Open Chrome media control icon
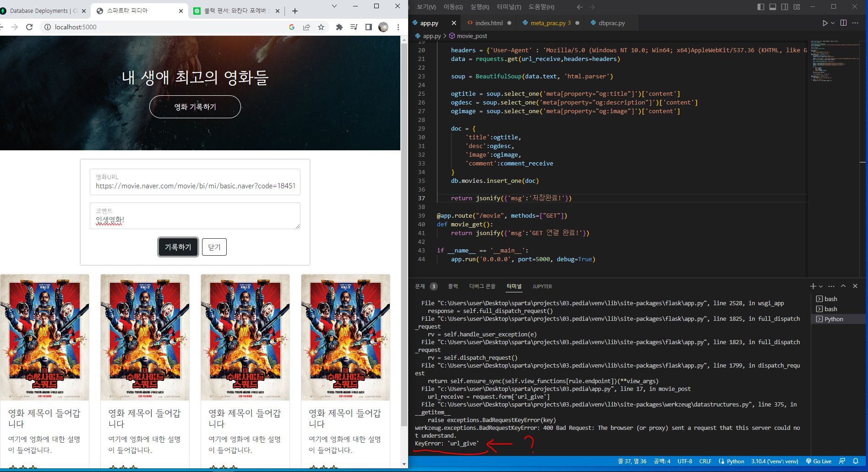Viewport: 868px width, 472px height. [354, 27]
